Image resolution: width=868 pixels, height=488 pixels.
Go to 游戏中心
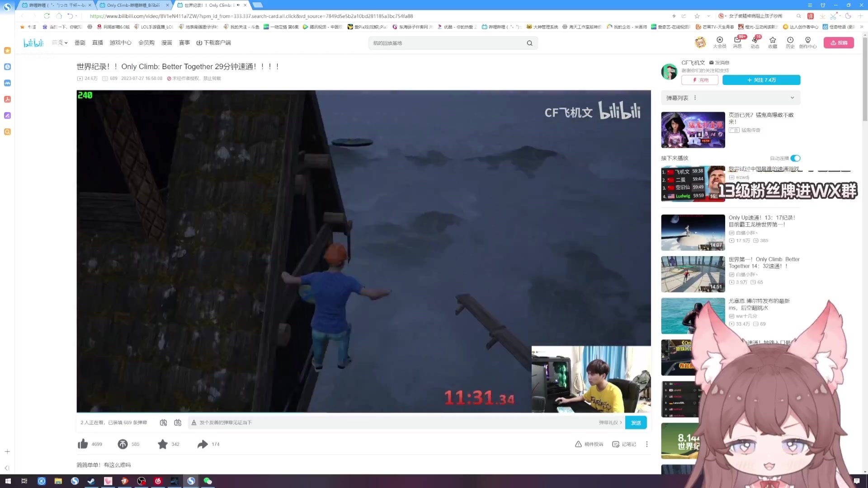point(121,42)
